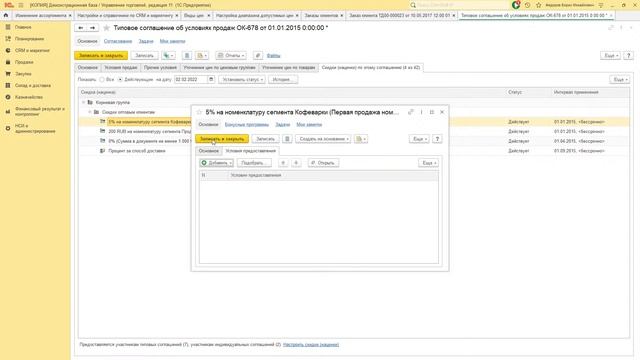
Task: Open Установить статус dropdown
Action: (x=242, y=79)
